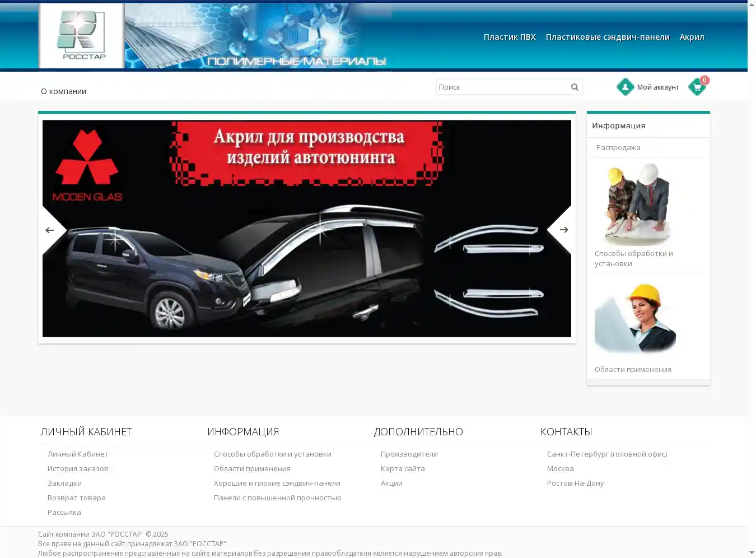Click the builders image thumbnail
Image resolution: width=756 pixels, height=558 pixels.
coord(635,204)
